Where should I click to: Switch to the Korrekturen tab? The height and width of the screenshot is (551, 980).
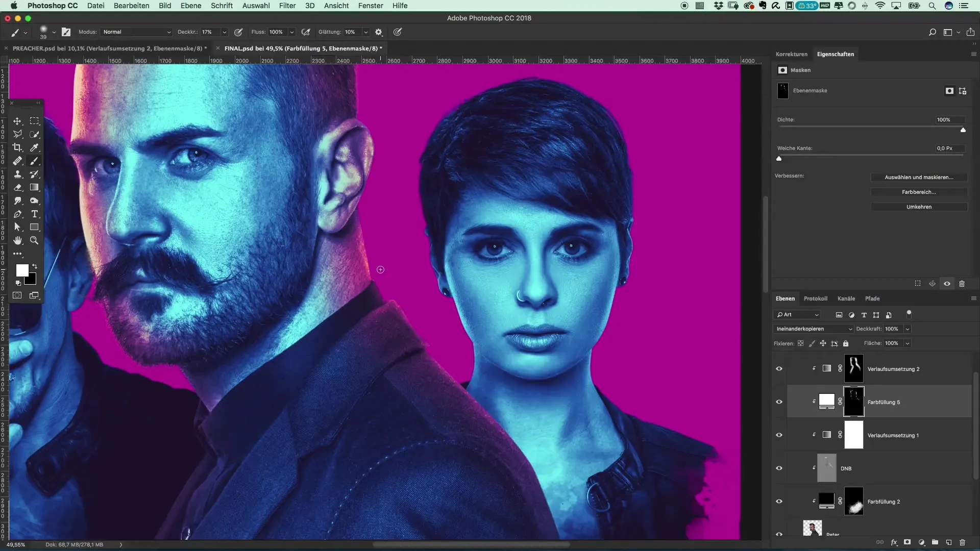792,54
